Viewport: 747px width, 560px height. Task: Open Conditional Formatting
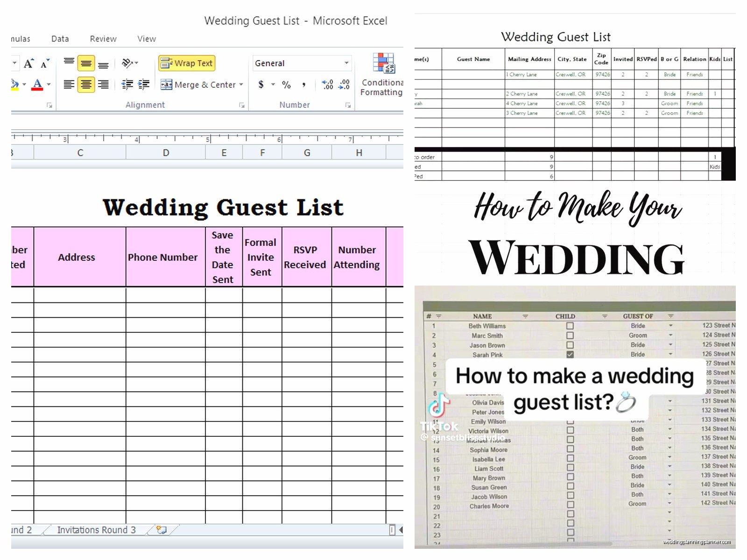[x=382, y=75]
